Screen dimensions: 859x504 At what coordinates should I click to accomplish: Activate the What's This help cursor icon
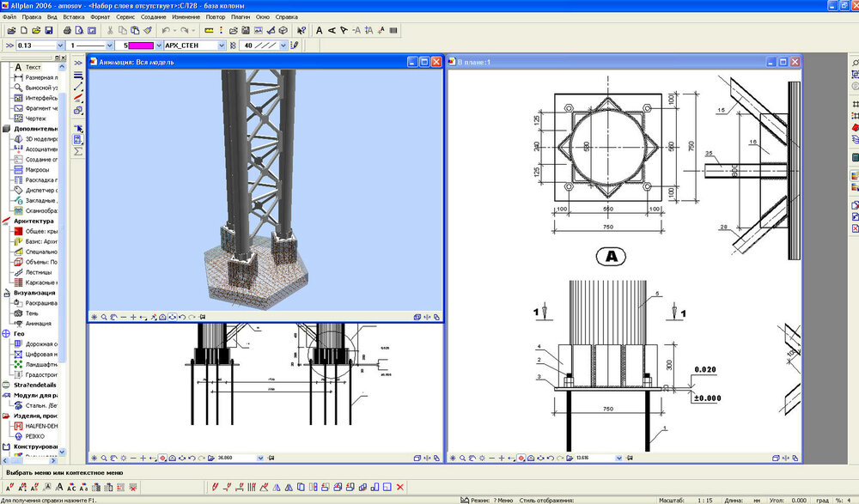[x=304, y=30]
